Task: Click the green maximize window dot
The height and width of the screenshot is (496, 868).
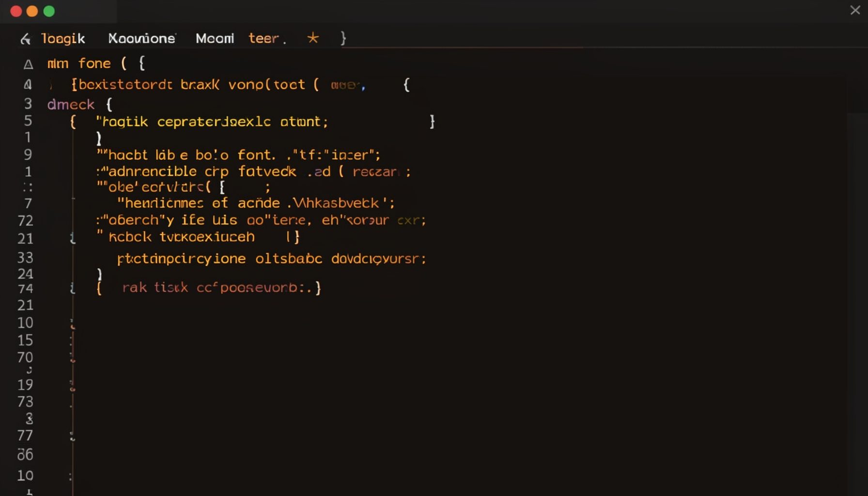Action: [x=49, y=11]
